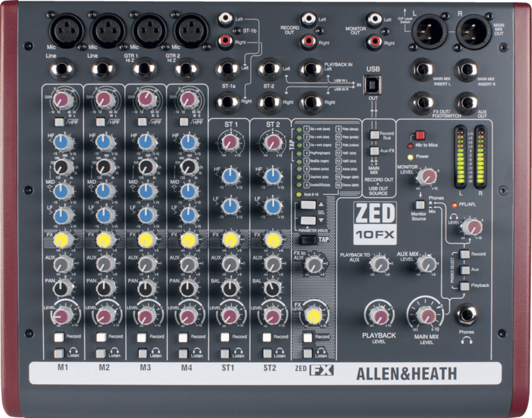Click the Playback Level knob

point(378,313)
